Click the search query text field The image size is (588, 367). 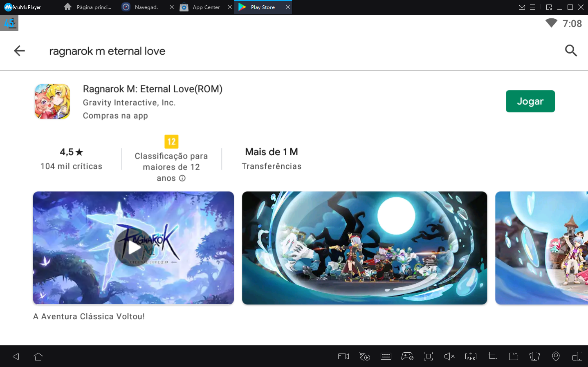[x=107, y=51]
